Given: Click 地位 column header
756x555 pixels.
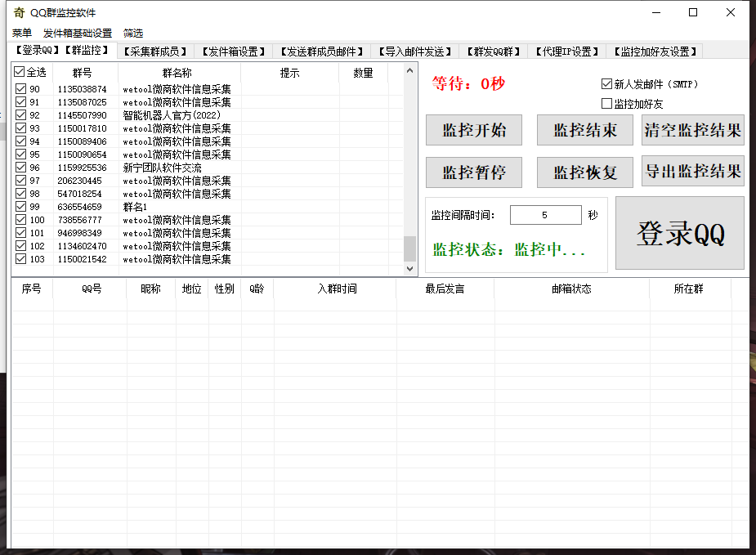Looking at the screenshot, I should point(191,289).
